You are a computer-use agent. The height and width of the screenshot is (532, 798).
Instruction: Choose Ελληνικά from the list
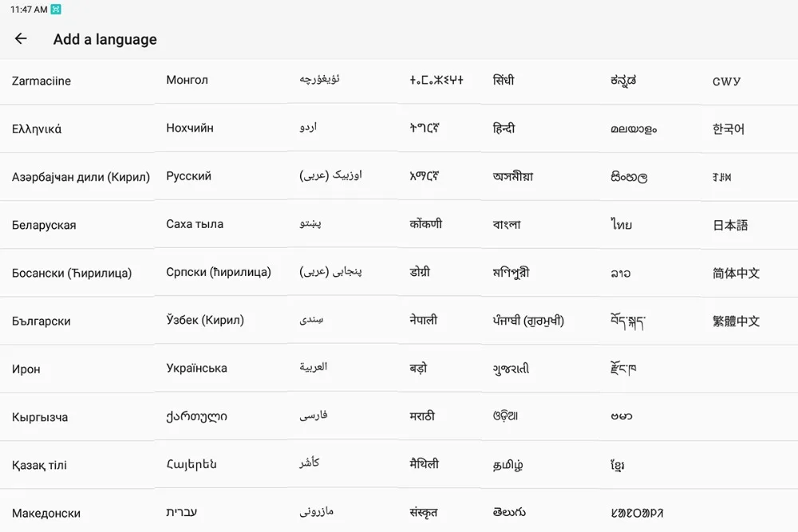pyautogui.click(x=37, y=129)
